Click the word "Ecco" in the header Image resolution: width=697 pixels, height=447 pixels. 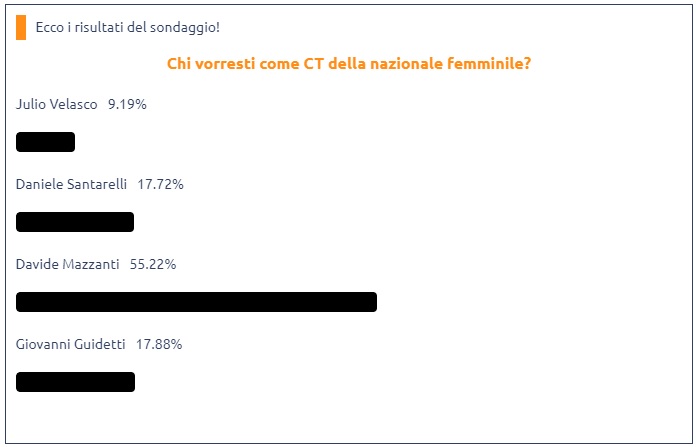49,27
